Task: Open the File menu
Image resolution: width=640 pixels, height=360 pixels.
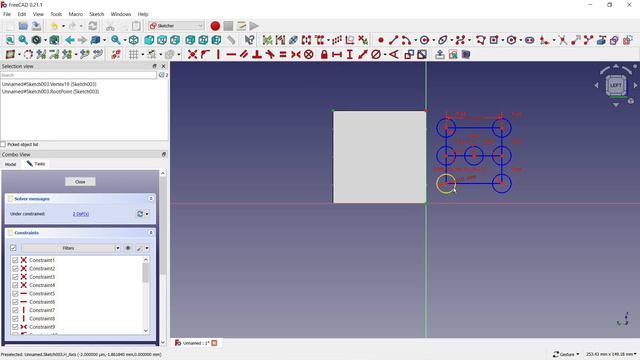Action: 7,14
